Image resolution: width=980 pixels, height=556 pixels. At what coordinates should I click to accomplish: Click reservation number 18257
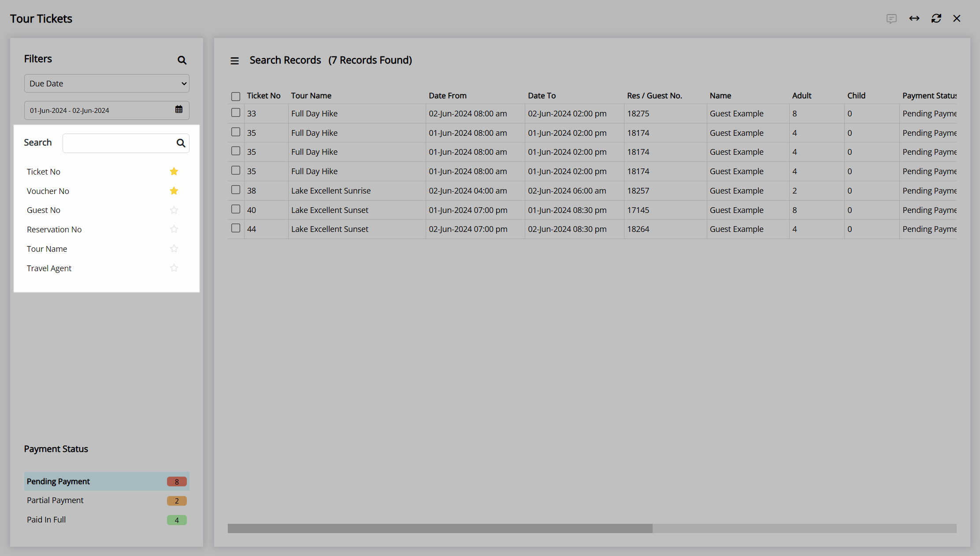638,191
